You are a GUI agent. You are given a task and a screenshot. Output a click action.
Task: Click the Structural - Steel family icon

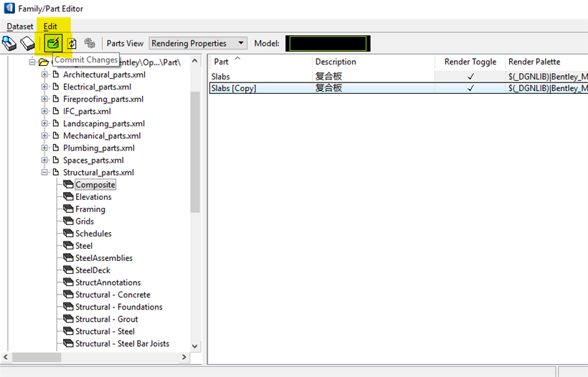pyautogui.click(x=68, y=331)
